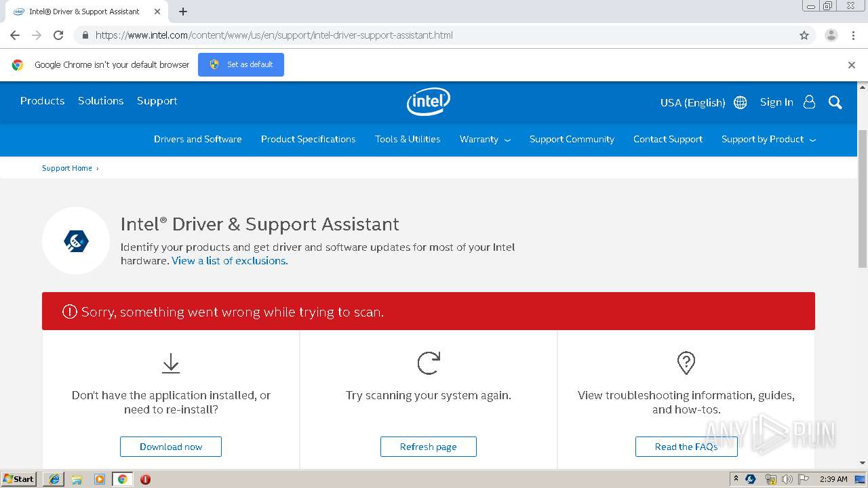Open the media player icon in taskbar
The width and height of the screenshot is (868, 488).
click(100, 479)
